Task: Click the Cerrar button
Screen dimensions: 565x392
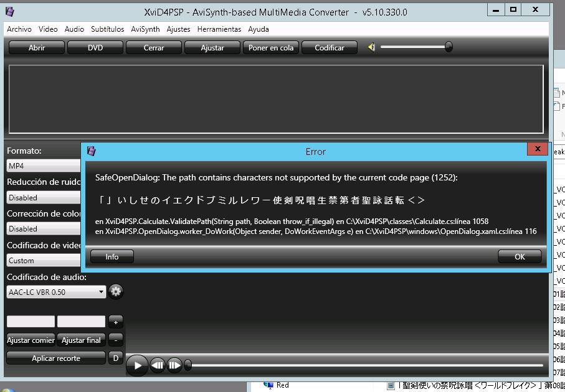Action: point(154,47)
